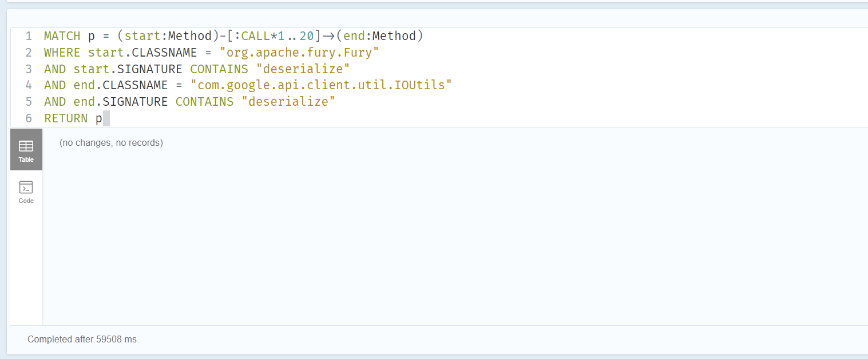This screenshot has height=359, width=868.
Task: Click line number 3 in gutter
Action: click(29, 69)
